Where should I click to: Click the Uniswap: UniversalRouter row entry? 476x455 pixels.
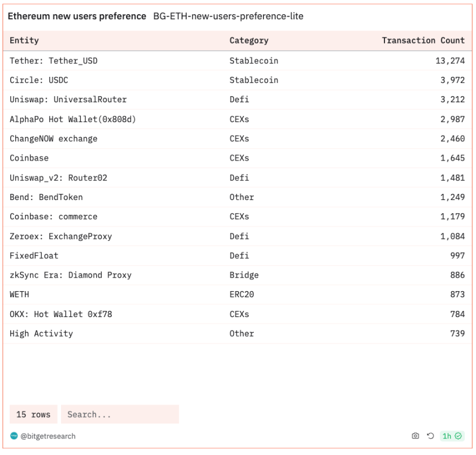[x=68, y=99]
